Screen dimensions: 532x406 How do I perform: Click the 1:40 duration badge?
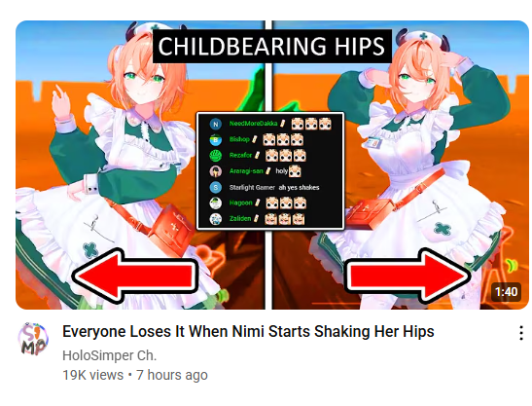(x=506, y=292)
